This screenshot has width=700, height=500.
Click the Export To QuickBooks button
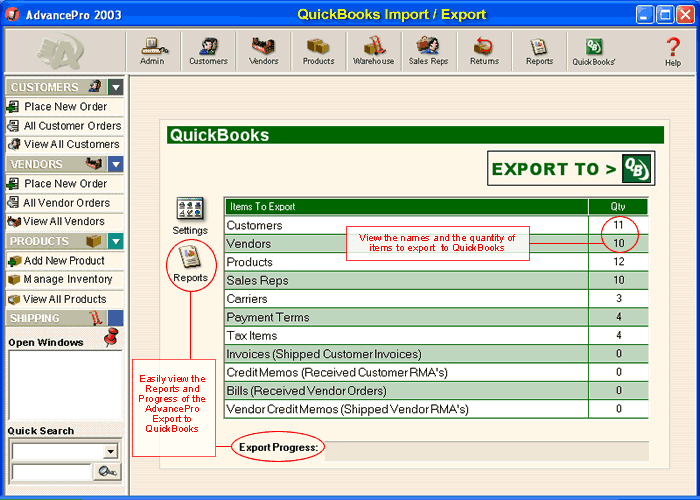(x=571, y=168)
